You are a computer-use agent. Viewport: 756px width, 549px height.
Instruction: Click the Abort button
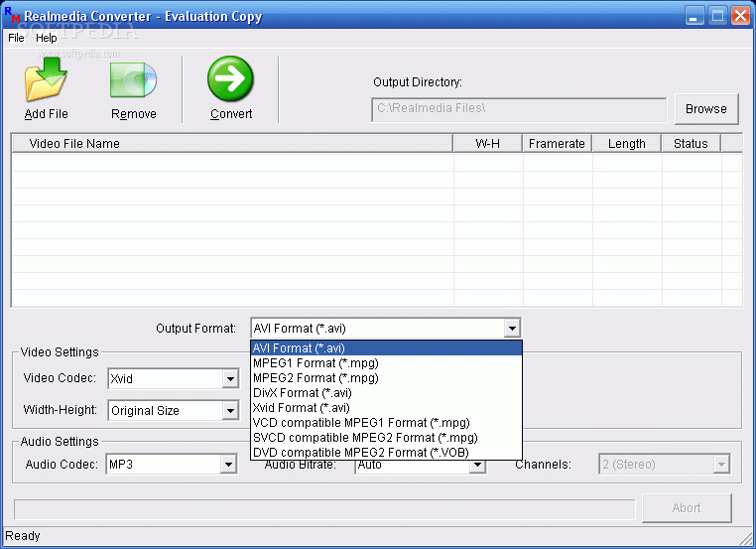(x=687, y=508)
